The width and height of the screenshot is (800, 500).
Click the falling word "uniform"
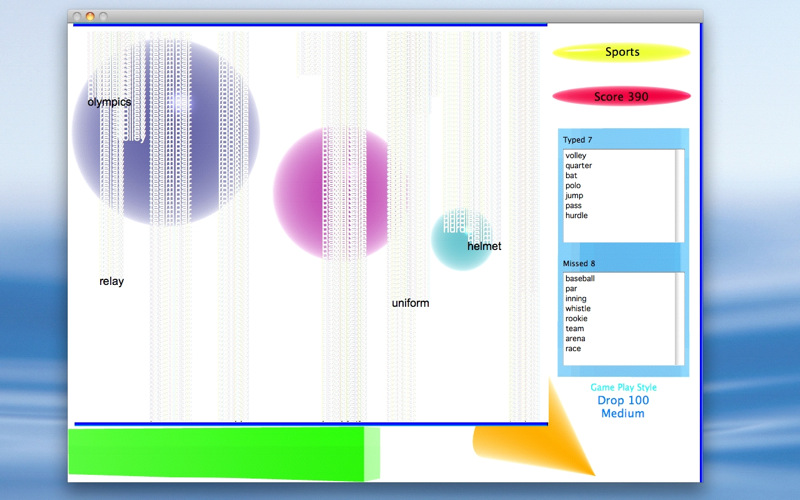[410, 303]
